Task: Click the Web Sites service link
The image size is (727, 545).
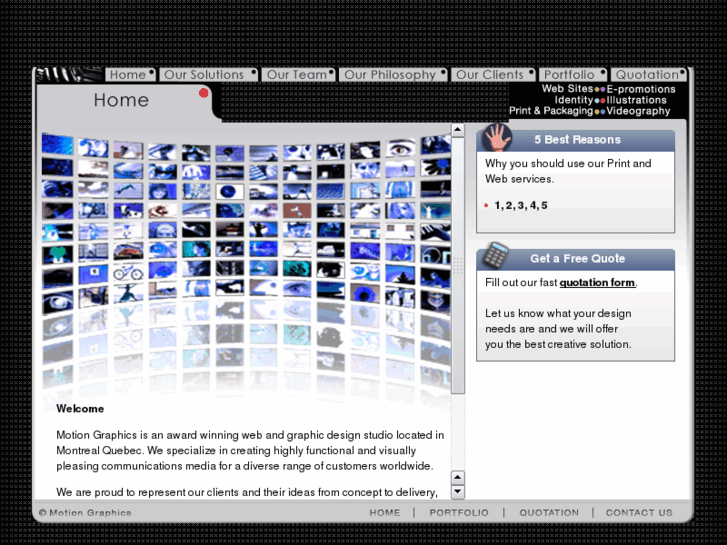Action: point(568,89)
